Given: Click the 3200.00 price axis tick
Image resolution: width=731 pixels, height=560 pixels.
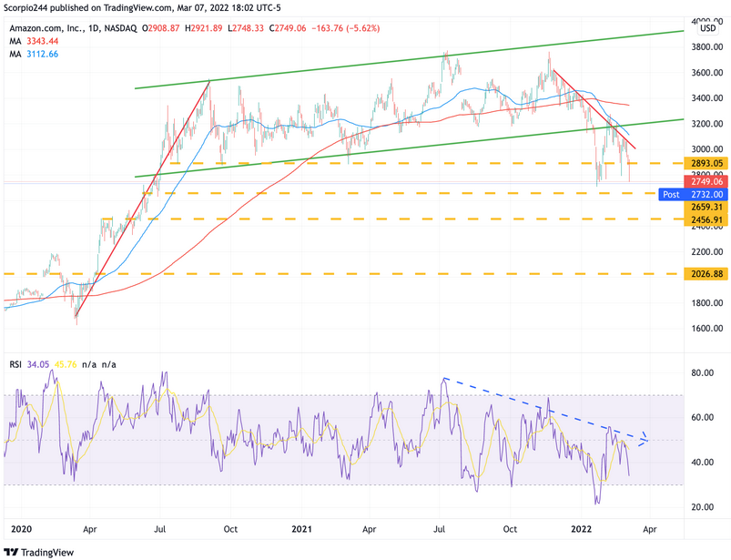Looking at the screenshot, I should click(x=707, y=124).
